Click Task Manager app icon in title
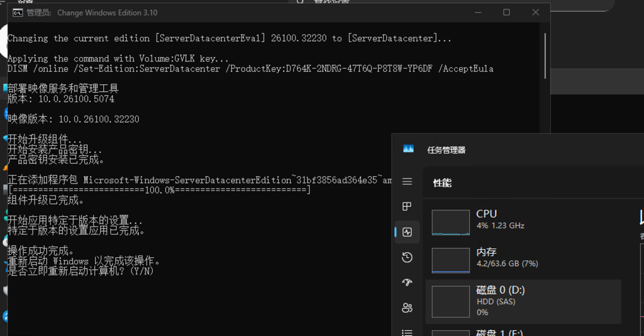This screenshot has width=644, height=336. click(x=408, y=149)
